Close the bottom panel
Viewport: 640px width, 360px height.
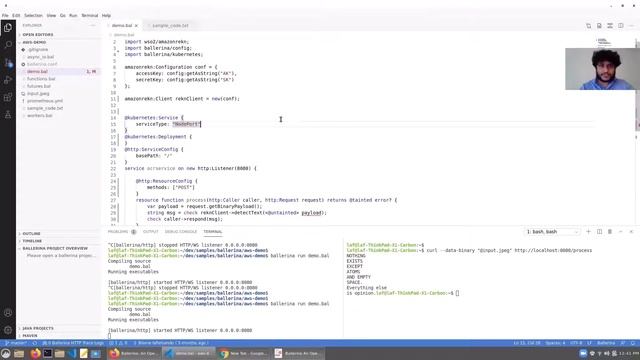click(631, 231)
